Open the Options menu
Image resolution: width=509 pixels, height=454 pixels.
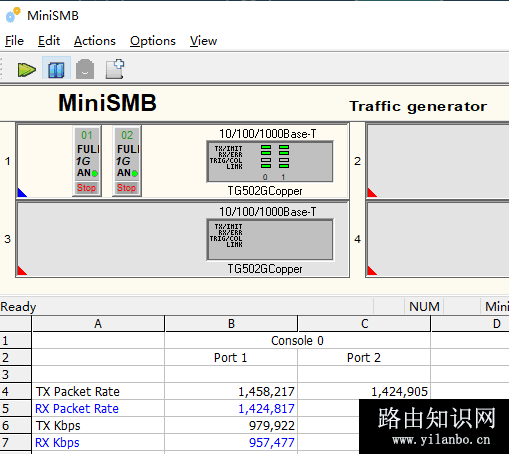(x=153, y=41)
